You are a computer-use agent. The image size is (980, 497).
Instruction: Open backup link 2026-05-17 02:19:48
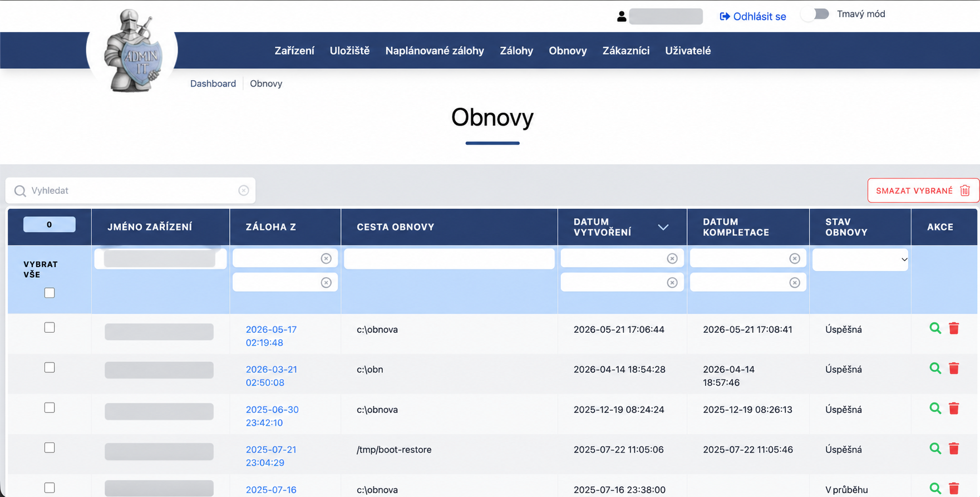pos(272,336)
